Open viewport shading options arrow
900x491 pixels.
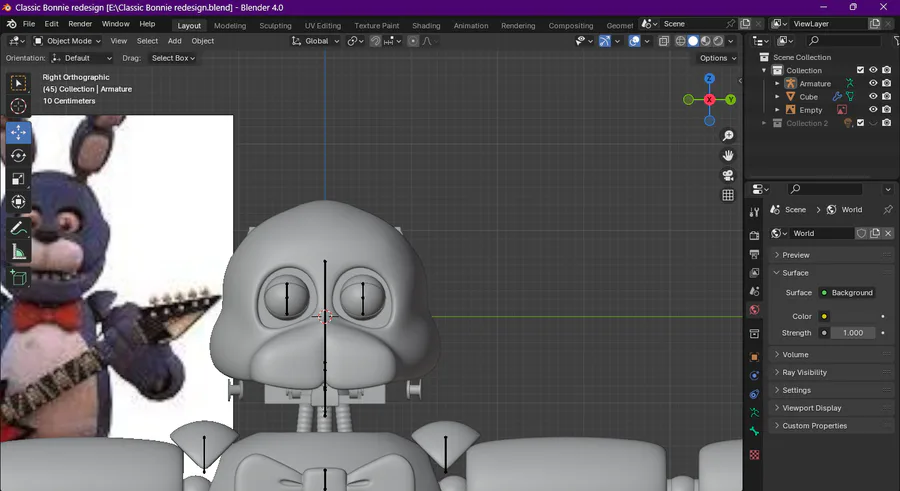[x=731, y=41]
